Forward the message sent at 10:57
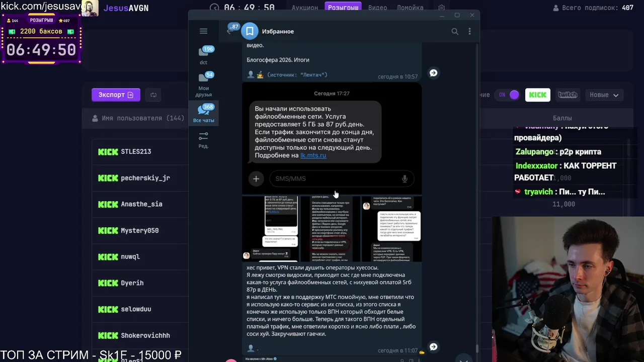Image resolution: width=644 pixels, height=362 pixels. [x=433, y=73]
